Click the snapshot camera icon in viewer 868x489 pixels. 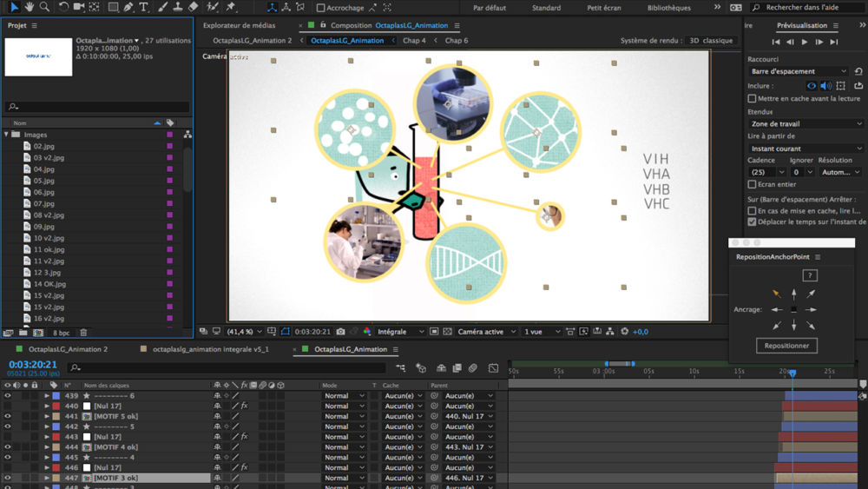coord(341,331)
